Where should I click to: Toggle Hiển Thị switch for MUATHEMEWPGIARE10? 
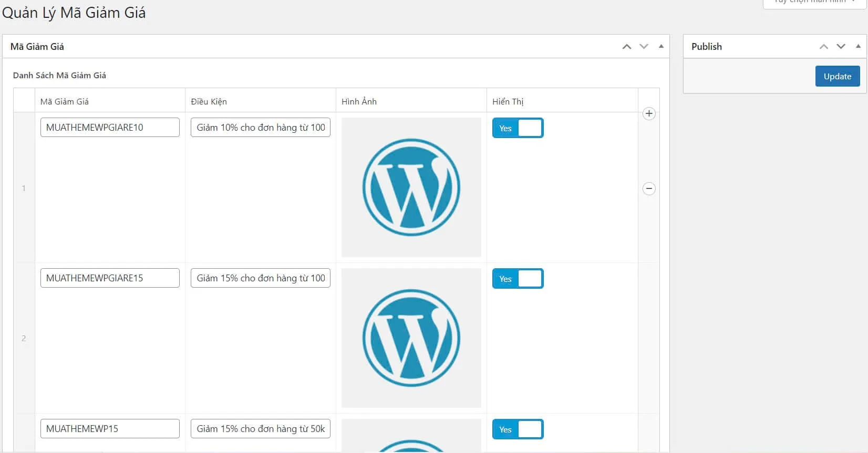click(x=518, y=128)
